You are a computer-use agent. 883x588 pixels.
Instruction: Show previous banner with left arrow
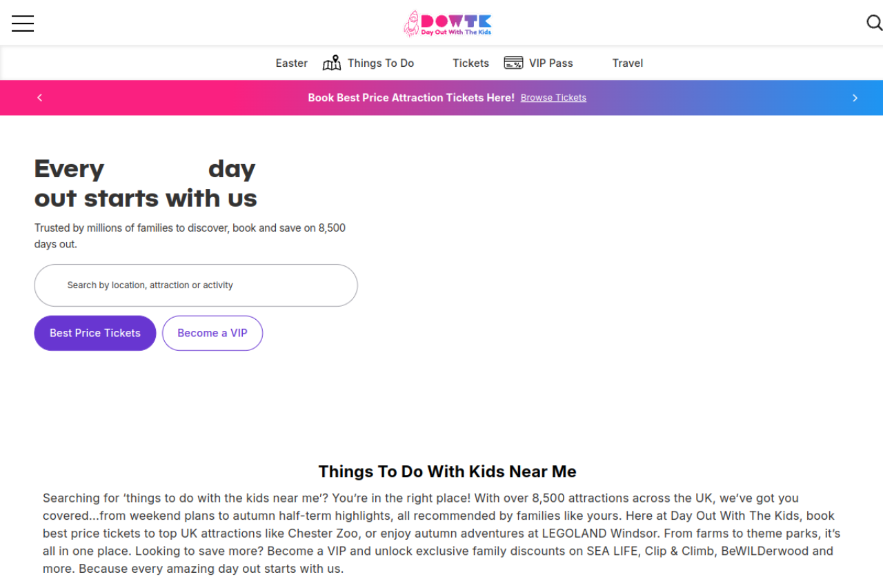click(x=40, y=98)
